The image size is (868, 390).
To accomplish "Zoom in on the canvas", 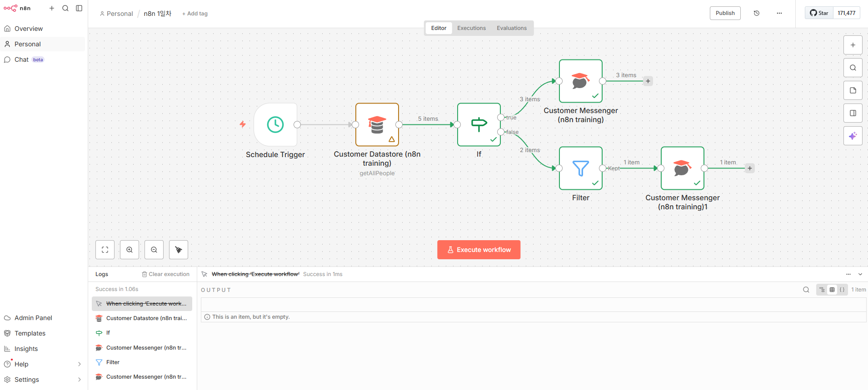I will (x=130, y=250).
